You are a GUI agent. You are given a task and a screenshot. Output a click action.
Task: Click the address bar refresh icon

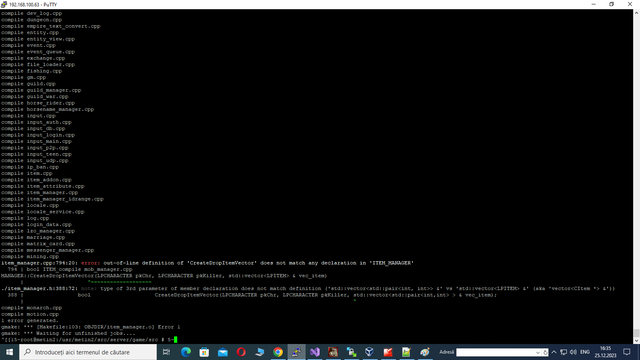[x=545, y=352]
